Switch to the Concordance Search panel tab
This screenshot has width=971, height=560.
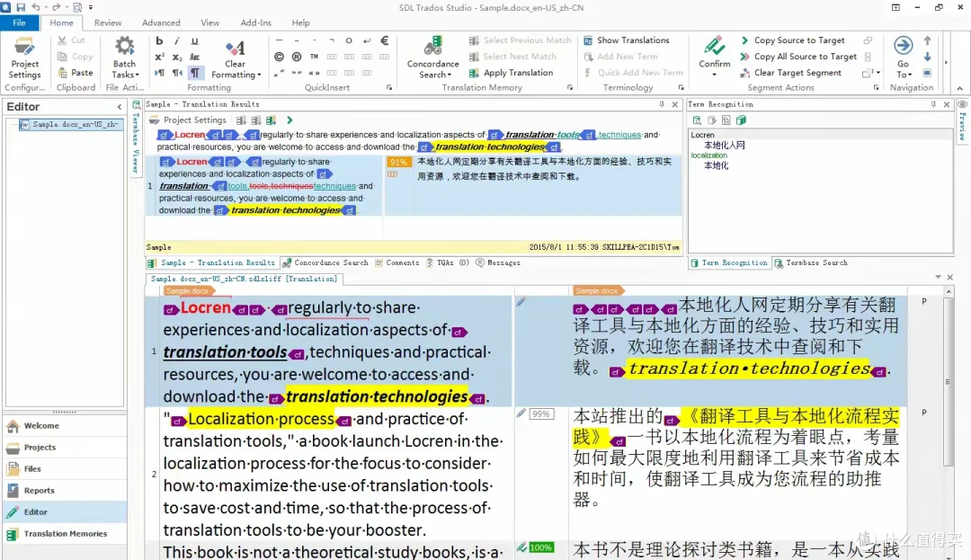coord(325,263)
